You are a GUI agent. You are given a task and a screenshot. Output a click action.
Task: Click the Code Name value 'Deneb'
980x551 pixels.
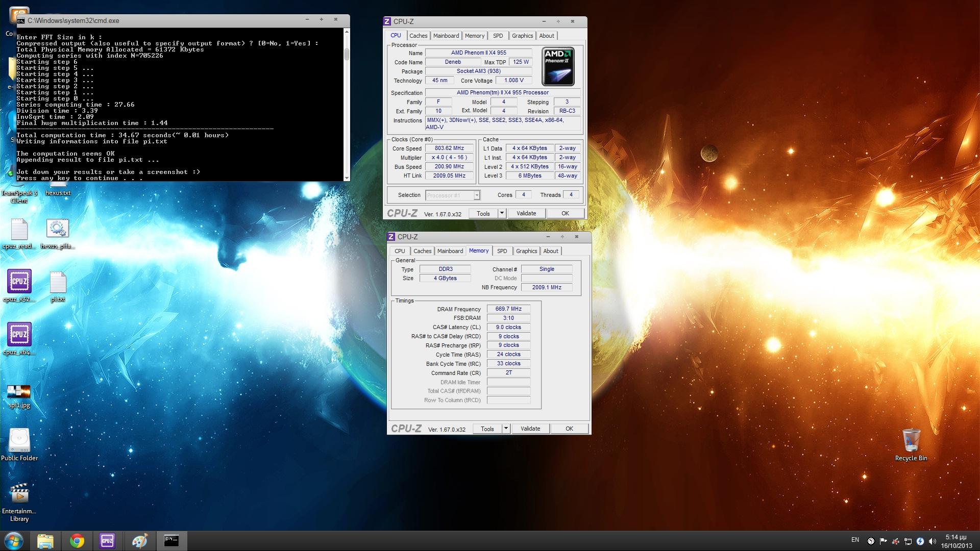click(x=453, y=62)
